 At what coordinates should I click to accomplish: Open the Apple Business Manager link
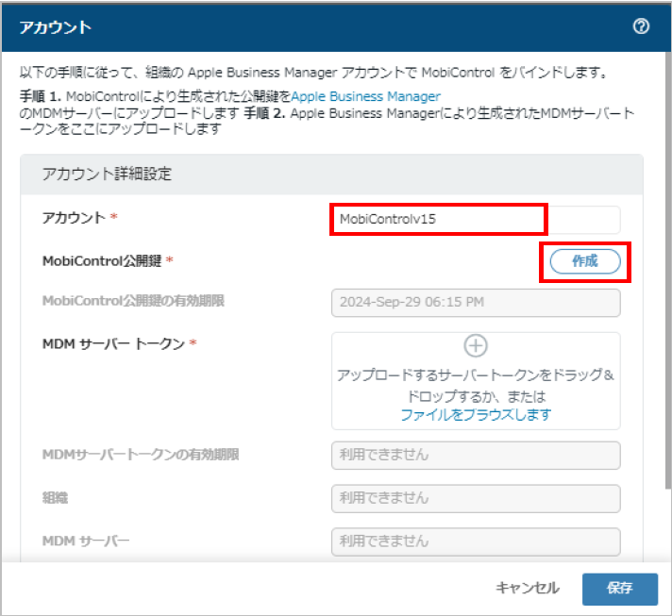click(365, 96)
